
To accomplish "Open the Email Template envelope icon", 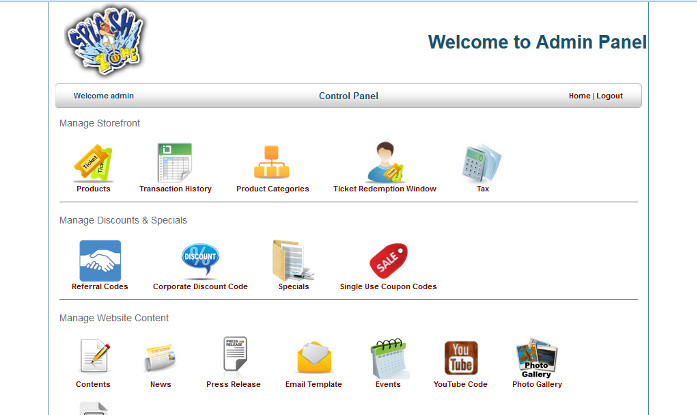I will pos(313,357).
